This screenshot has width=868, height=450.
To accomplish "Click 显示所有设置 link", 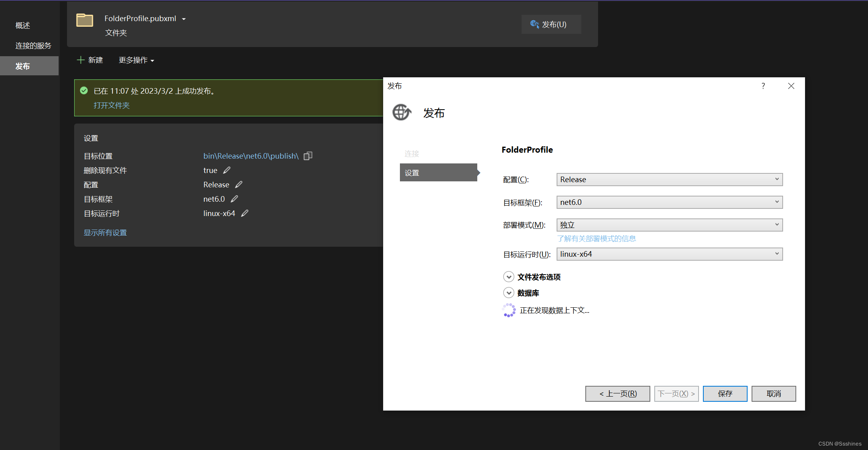I will coord(106,232).
